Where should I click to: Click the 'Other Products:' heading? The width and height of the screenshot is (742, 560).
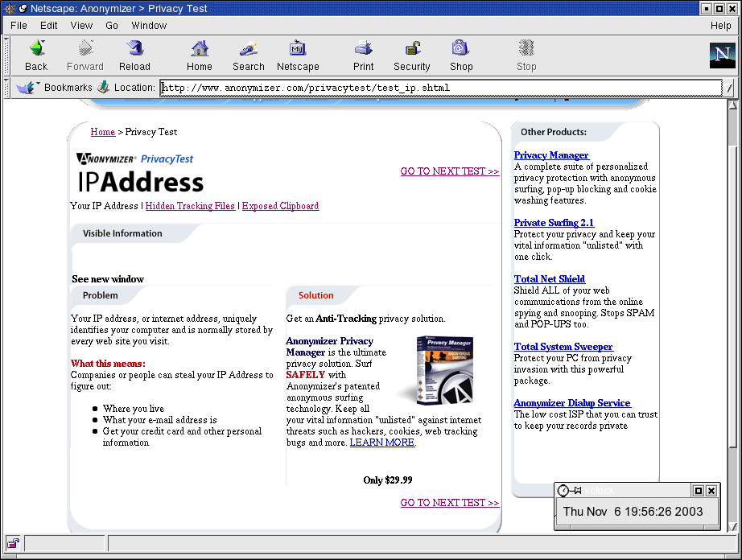pos(554,132)
